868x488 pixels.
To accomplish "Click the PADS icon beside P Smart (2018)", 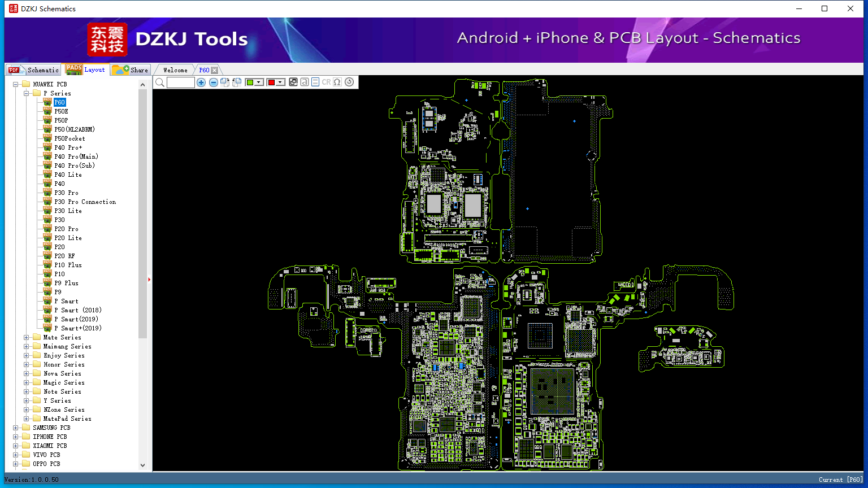I will click(x=47, y=310).
